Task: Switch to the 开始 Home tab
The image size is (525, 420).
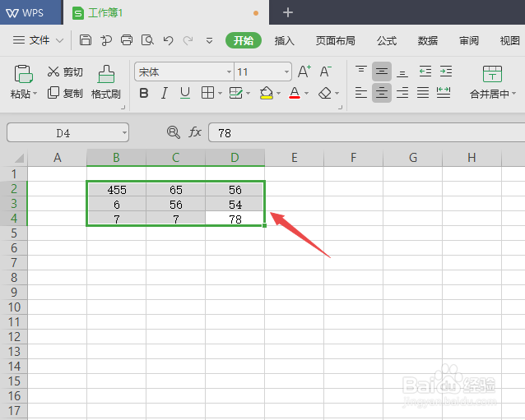Action: tap(244, 40)
